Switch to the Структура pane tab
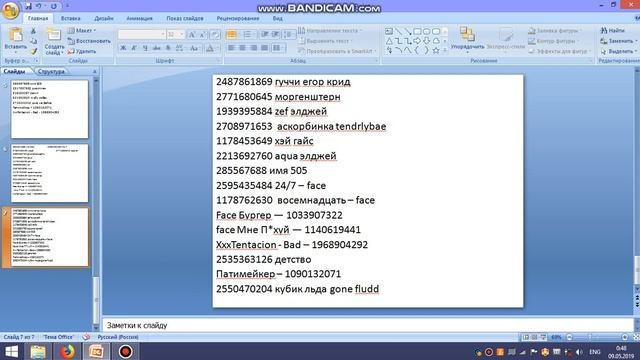The width and height of the screenshot is (640, 360). [x=51, y=71]
